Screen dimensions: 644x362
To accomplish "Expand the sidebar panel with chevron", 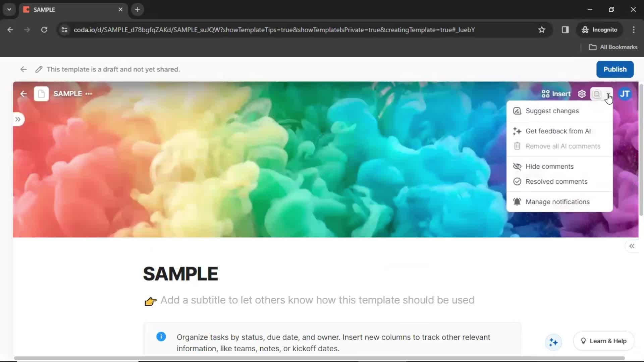I will coord(18,119).
